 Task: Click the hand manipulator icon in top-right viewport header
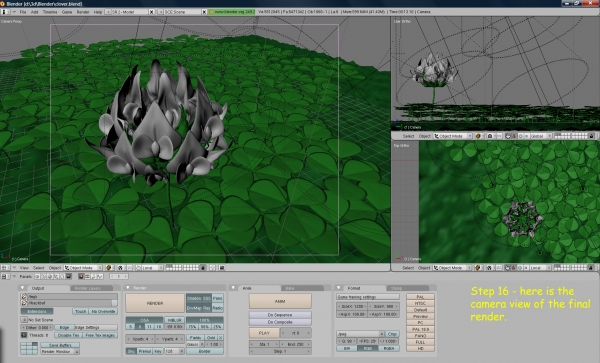(509, 136)
